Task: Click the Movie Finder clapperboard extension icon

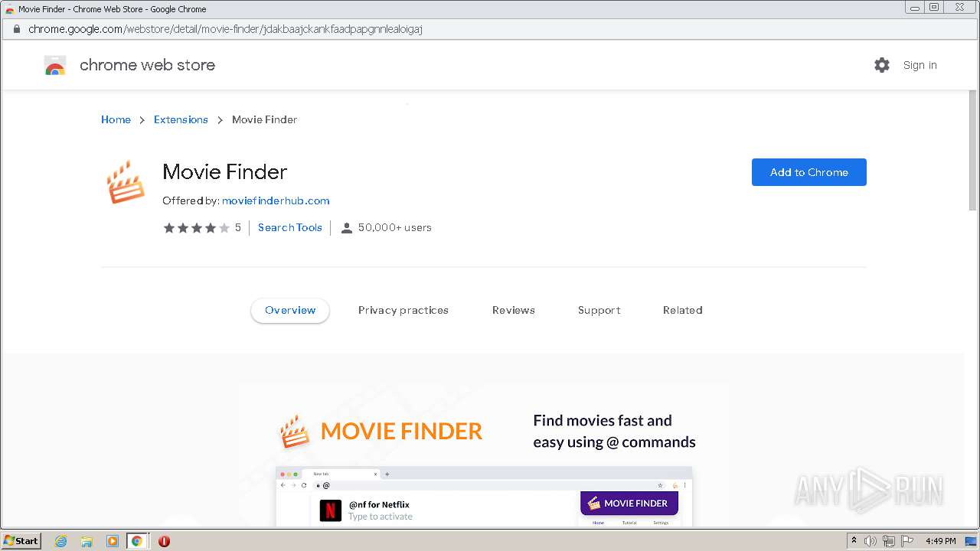Action: 126,182
